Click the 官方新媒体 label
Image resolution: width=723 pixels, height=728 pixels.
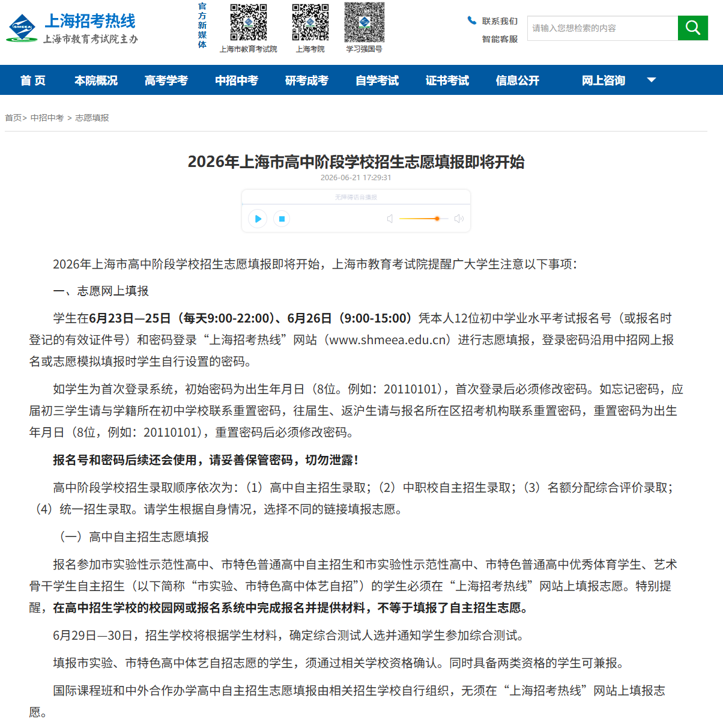click(x=202, y=25)
